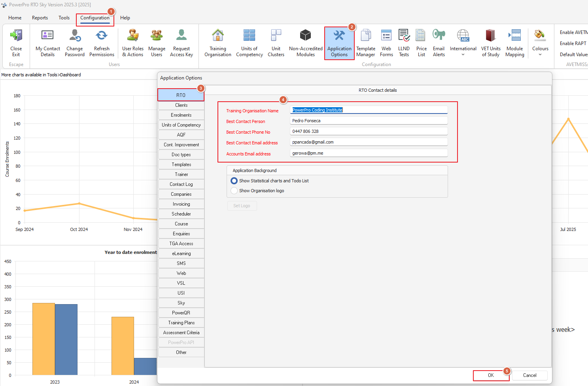This screenshot has width=588, height=386.
Task: Open the Help menu
Action: (125, 18)
